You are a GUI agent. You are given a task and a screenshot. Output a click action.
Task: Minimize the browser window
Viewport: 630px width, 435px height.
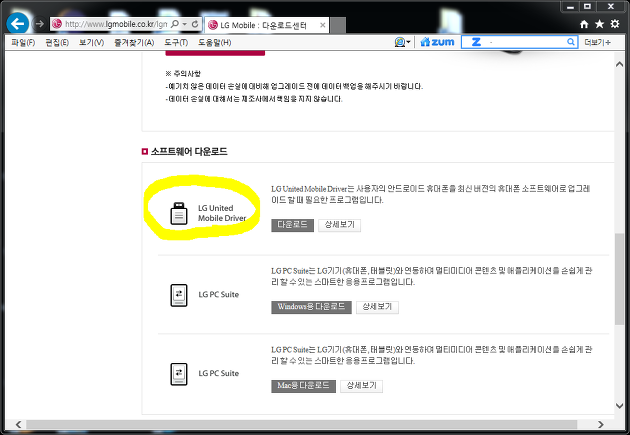coord(570,6)
